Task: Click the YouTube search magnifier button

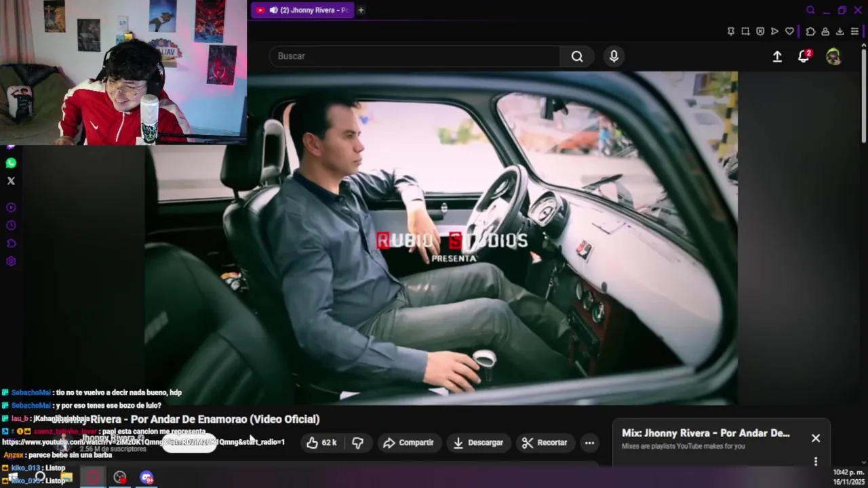Action: (577, 56)
